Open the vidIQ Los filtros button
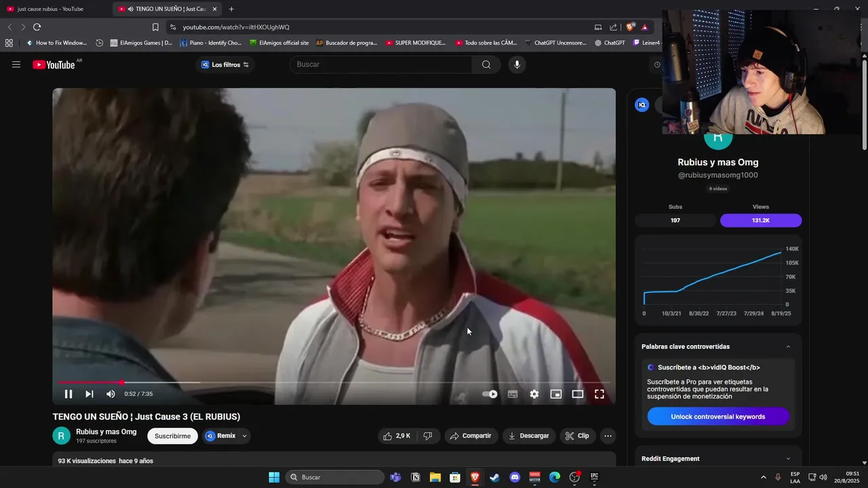Viewport: 868px width, 488px height. coord(225,64)
